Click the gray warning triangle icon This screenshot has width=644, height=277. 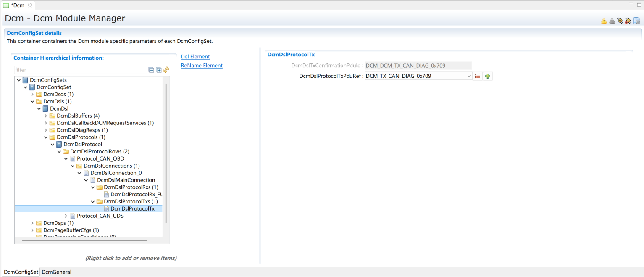[x=612, y=21]
